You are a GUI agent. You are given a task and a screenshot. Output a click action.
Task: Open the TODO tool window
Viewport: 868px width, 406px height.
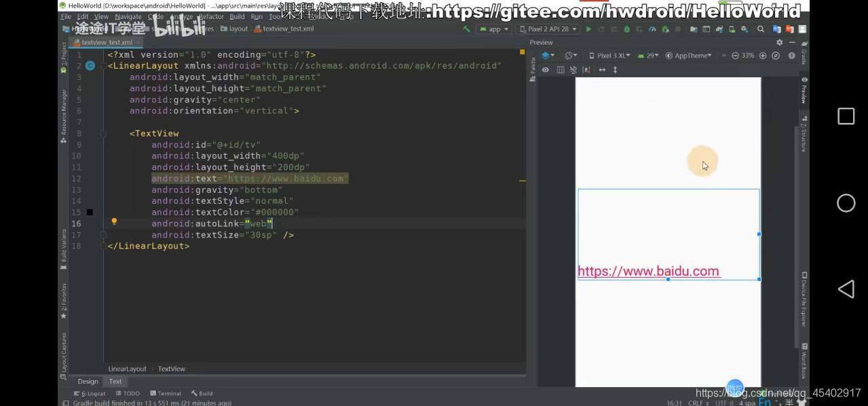(x=128, y=393)
